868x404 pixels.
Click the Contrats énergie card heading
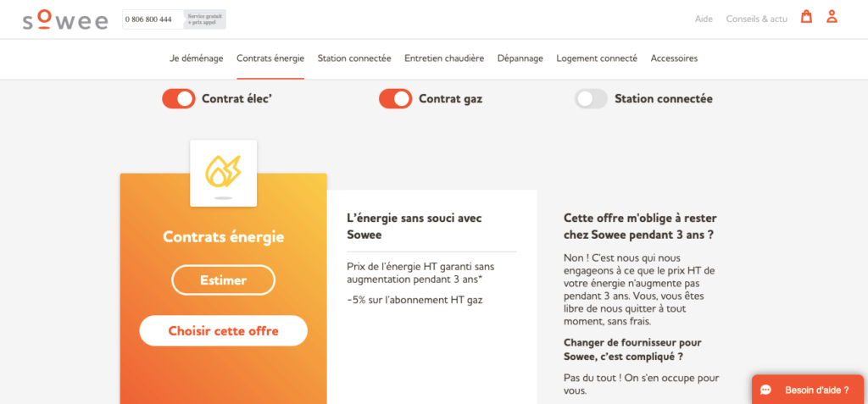pos(223,237)
